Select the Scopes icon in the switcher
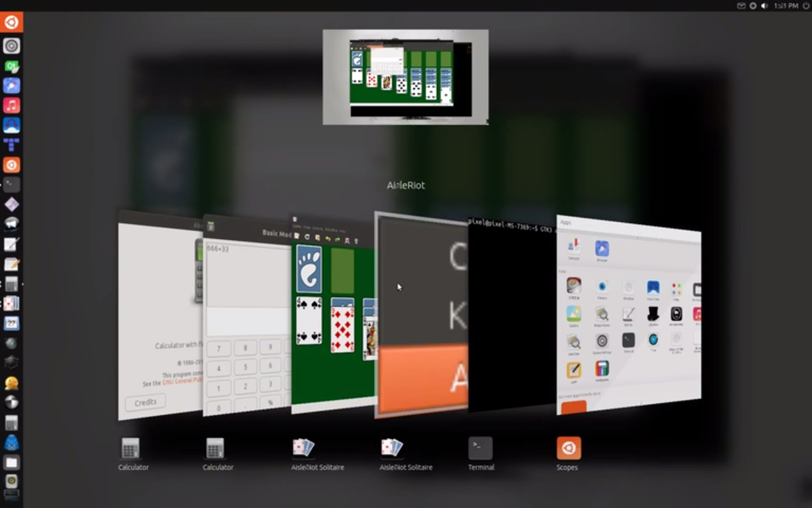This screenshot has width=812, height=508. [568, 449]
